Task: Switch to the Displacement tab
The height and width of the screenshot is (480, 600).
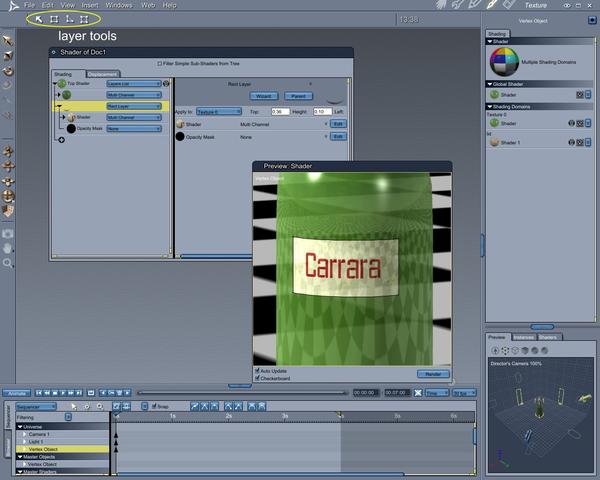Action: click(x=103, y=74)
